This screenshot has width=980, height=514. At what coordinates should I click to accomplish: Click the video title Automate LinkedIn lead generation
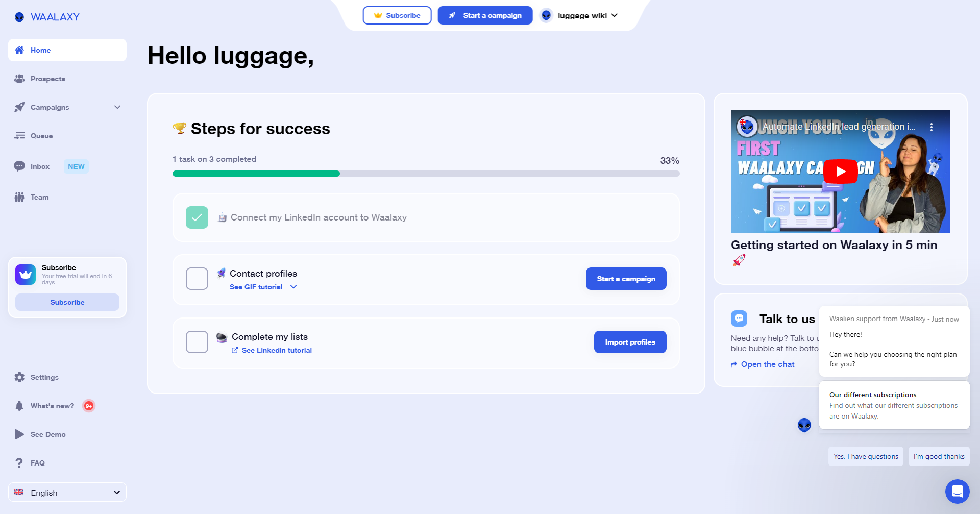pyautogui.click(x=839, y=127)
